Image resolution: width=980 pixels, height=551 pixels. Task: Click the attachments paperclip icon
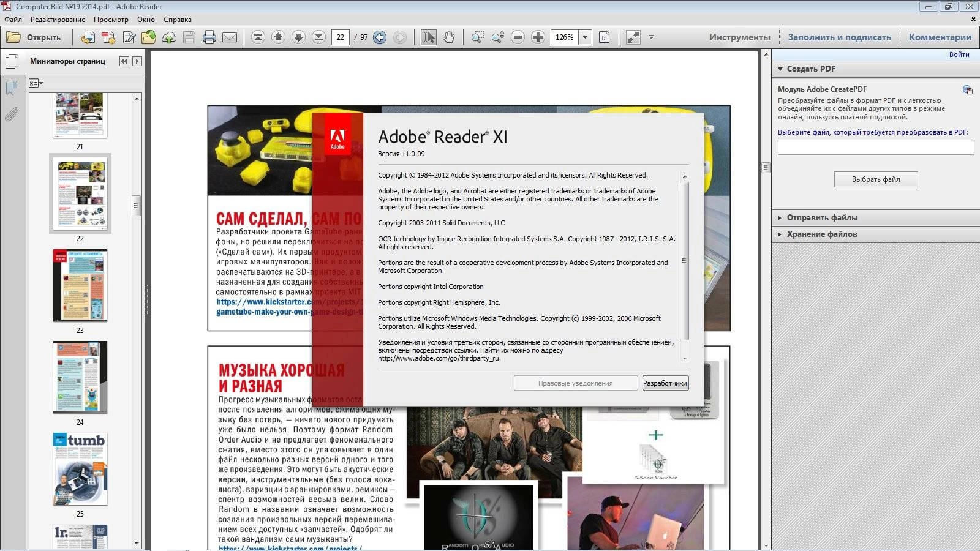(11, 114)
